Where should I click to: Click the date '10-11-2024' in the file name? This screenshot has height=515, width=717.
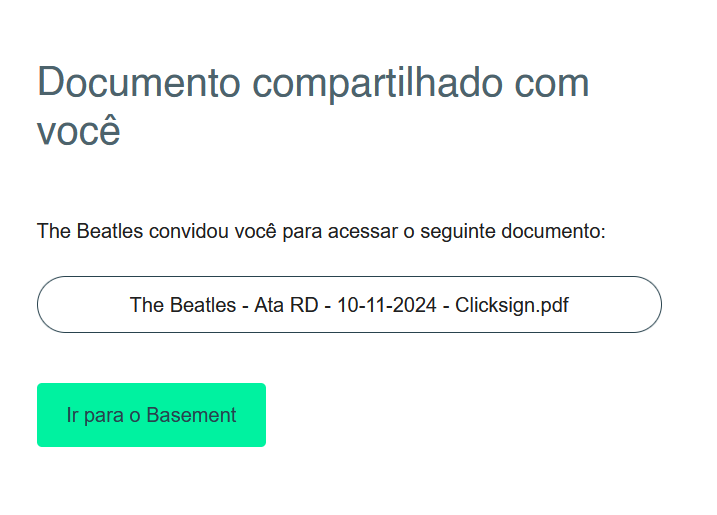pos(386,305)
